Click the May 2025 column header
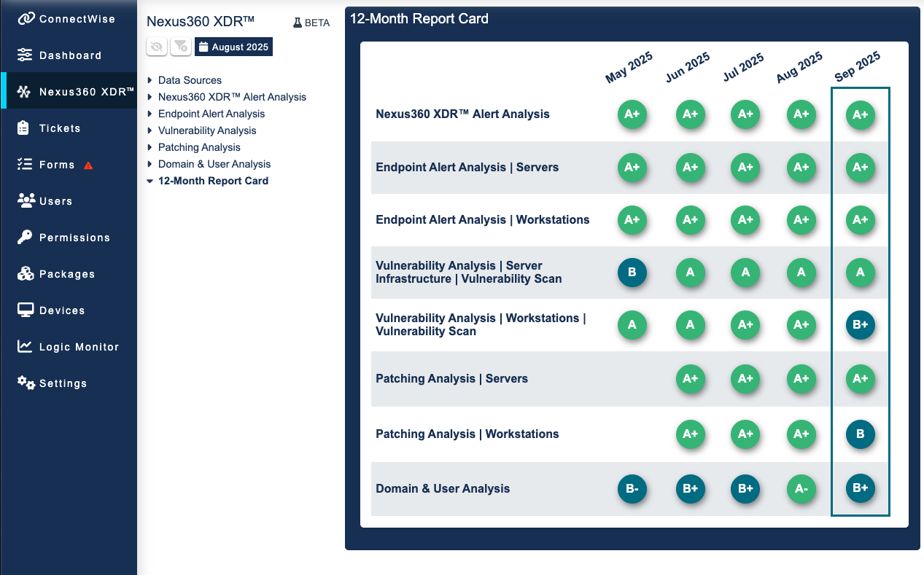Viewport: 924px width, 575px height. (629, 68)
